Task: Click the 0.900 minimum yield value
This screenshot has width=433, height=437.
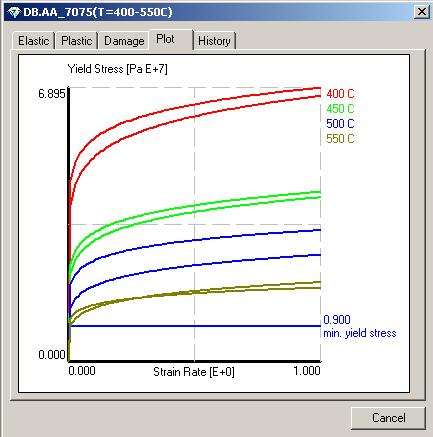Action: 337,320
